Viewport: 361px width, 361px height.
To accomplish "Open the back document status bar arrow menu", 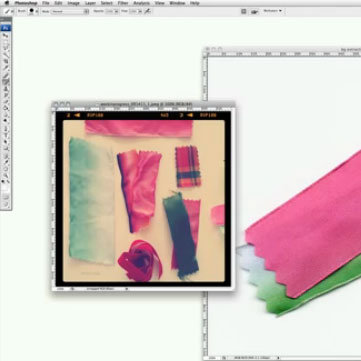I will (x=279, y=358).
